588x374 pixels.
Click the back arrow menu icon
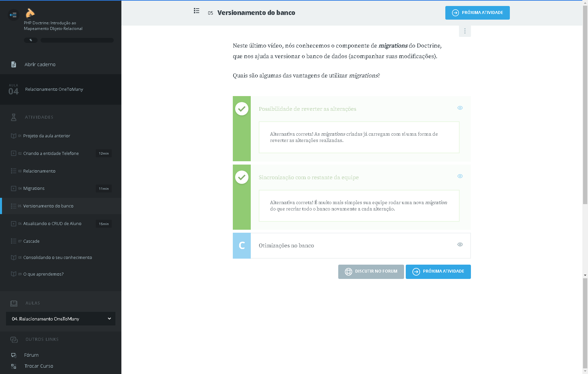click(x=13, y=15)
